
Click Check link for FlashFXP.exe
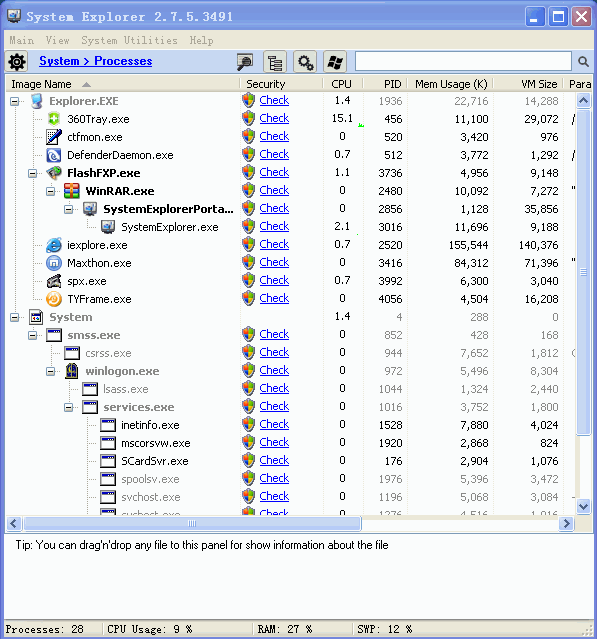[x=274, y=172]
